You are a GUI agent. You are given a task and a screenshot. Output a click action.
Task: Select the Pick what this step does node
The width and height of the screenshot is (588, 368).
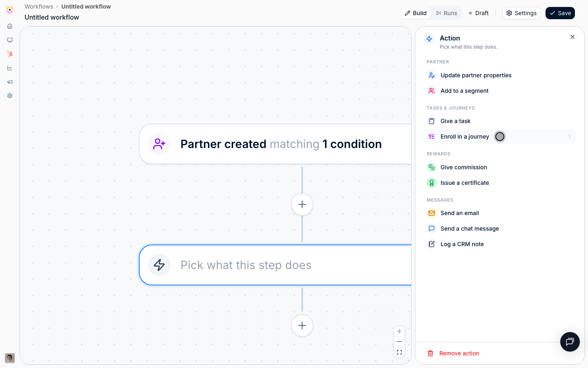(275, 265)
